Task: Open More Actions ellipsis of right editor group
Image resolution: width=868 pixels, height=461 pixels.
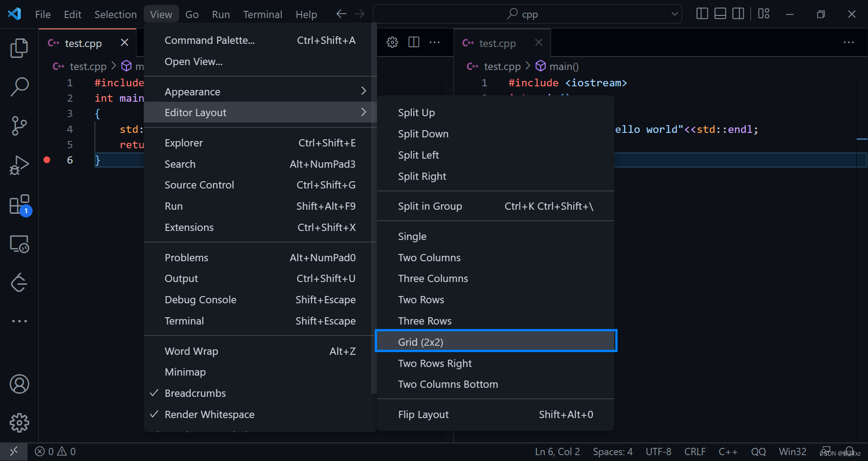Action: click(849, 42)
